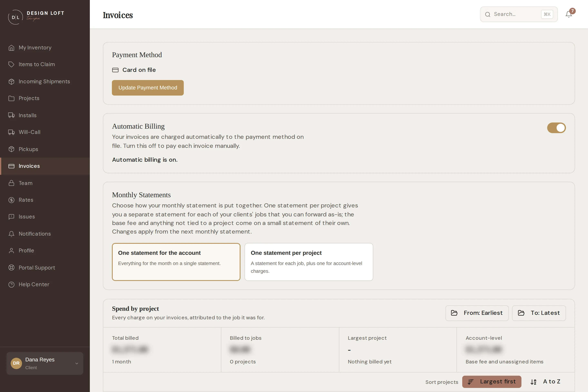
Task: Click the Rates dollar icon
Action: tap(11, 200)
